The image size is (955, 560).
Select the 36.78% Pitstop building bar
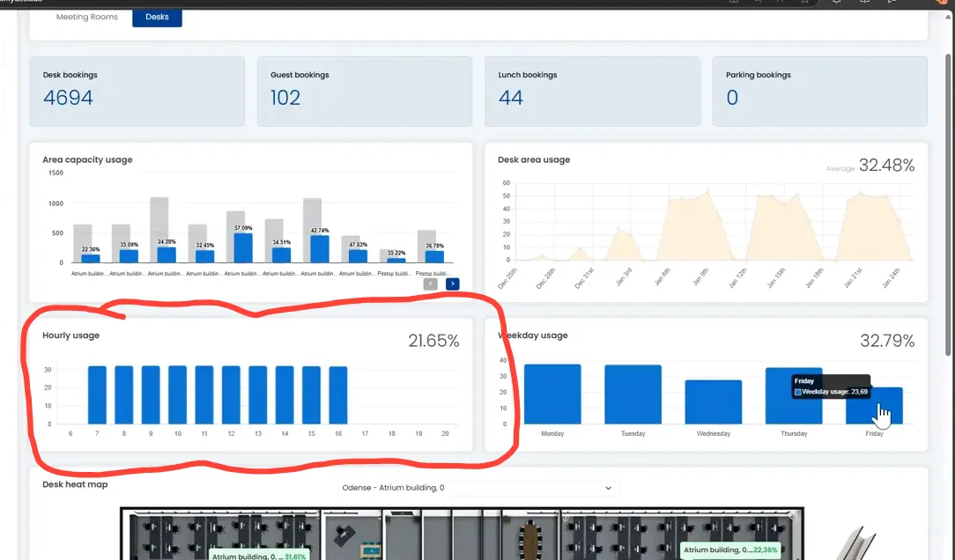click(x=434, y=256)
